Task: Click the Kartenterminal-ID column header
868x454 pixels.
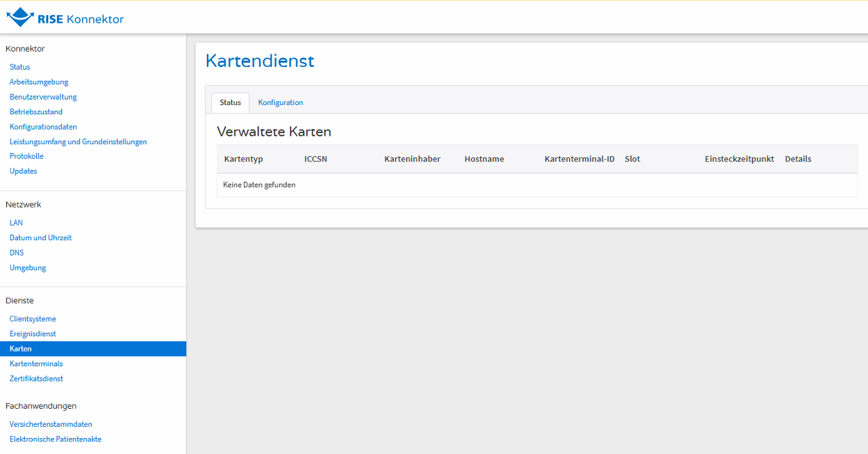Action: pyautogui.click(x=580, y=159)
